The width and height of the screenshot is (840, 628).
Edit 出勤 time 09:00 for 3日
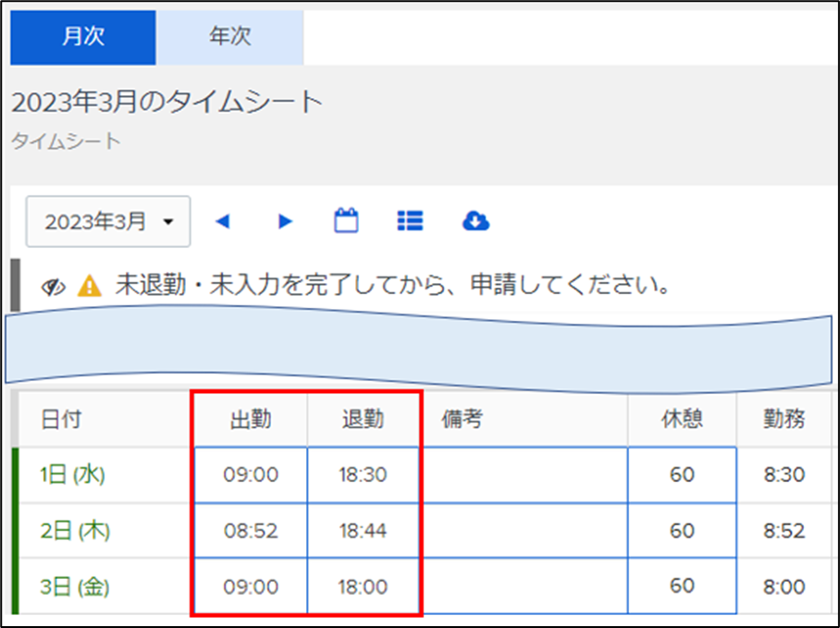coord(251,586)
